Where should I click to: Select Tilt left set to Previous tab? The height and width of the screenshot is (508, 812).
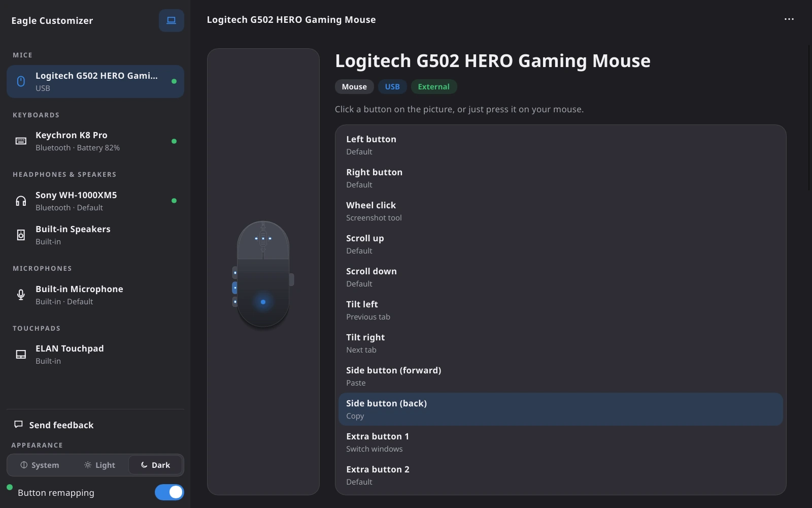tap(560, 310)
